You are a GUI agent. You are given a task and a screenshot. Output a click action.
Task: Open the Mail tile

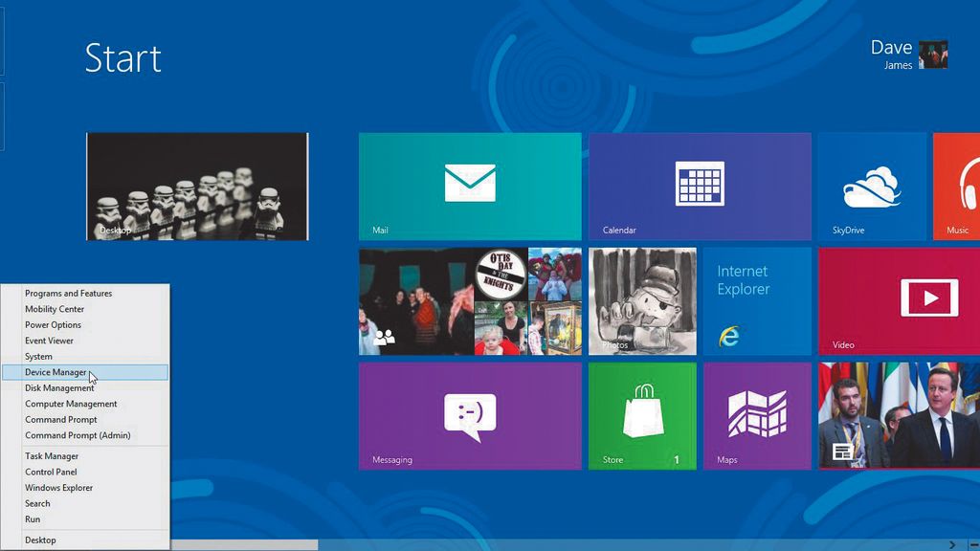tap(469, 187)
